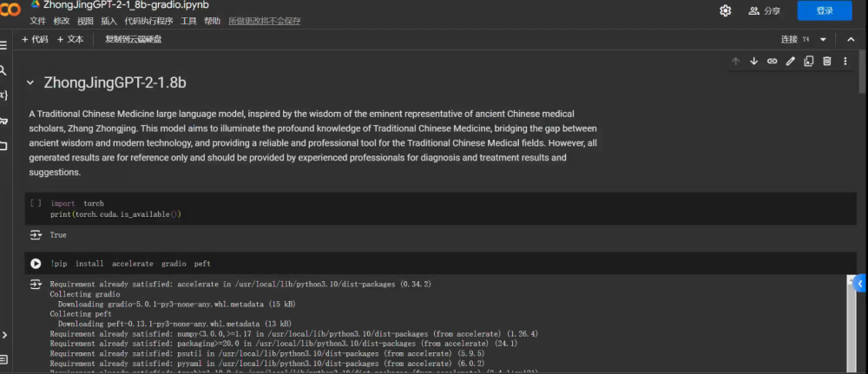Click the pip output area scrollbar
Screen dimensions: 868x374
(852, 324)
